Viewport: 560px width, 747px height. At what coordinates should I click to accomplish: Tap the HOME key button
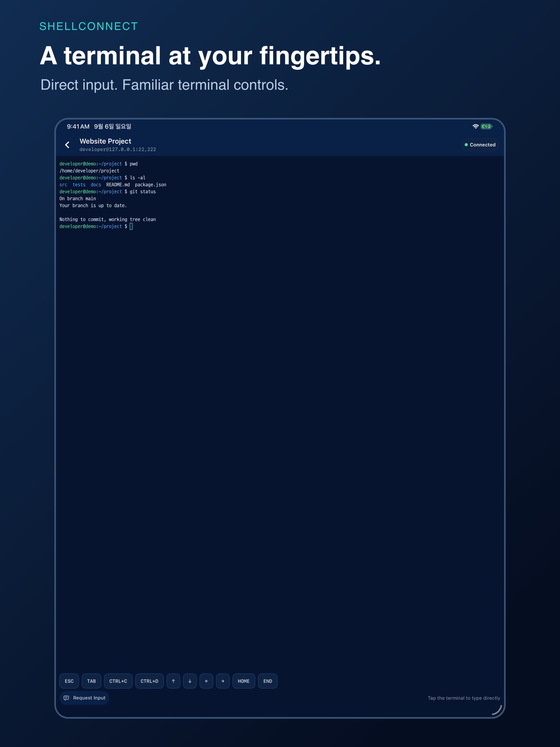(244, 681)
